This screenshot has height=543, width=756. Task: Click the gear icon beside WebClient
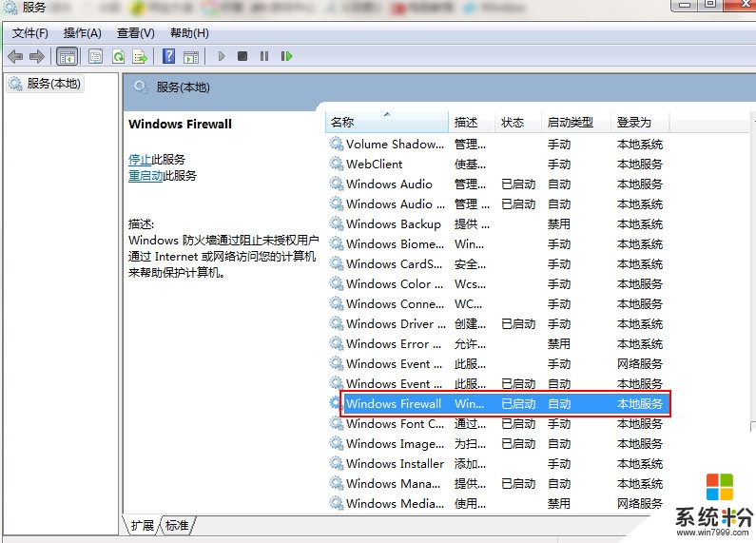pos(336,164)
